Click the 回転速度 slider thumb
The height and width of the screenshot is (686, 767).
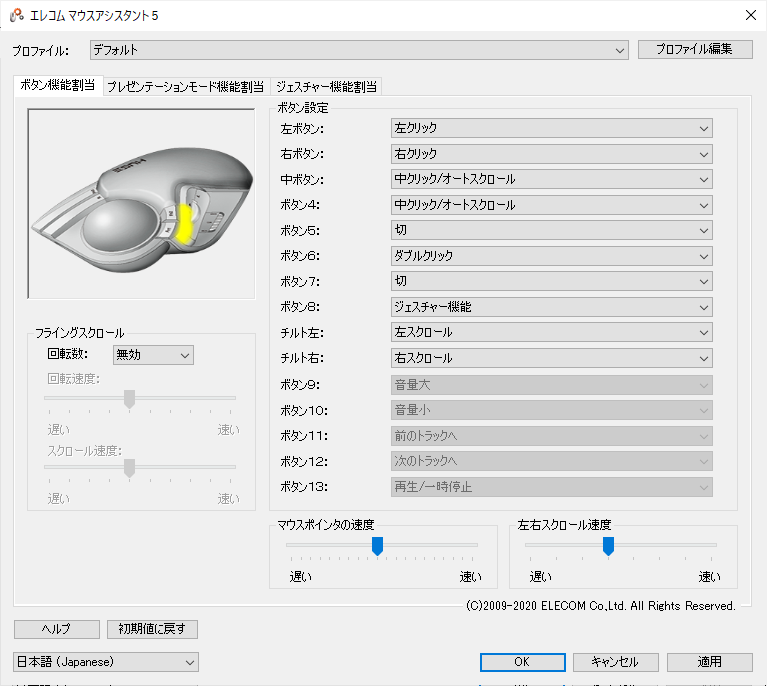pos(129,399)
